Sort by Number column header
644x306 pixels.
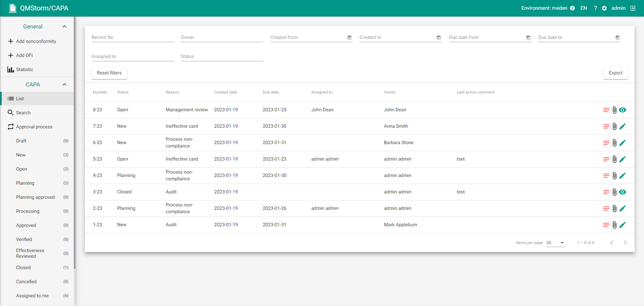tap(100, 92)
